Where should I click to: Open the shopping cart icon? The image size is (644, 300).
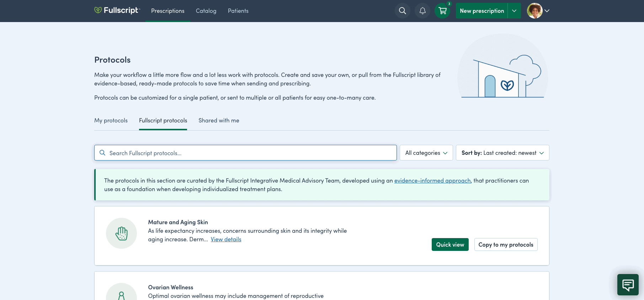[x=442, y=11]
